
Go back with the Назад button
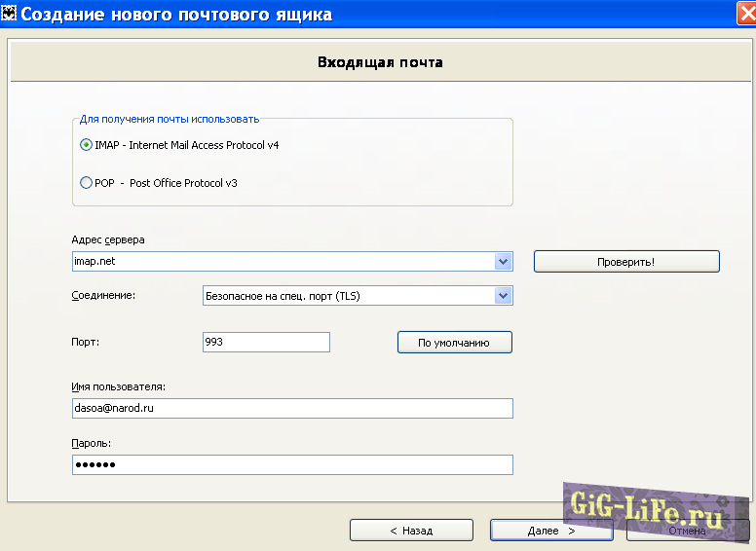(x=411, y=531)
